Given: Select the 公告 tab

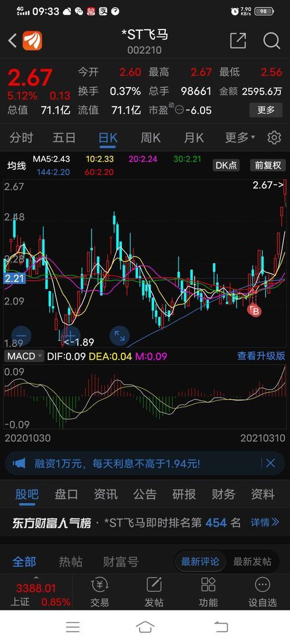Looking at the screenshot, I should (x=145, y=494).
